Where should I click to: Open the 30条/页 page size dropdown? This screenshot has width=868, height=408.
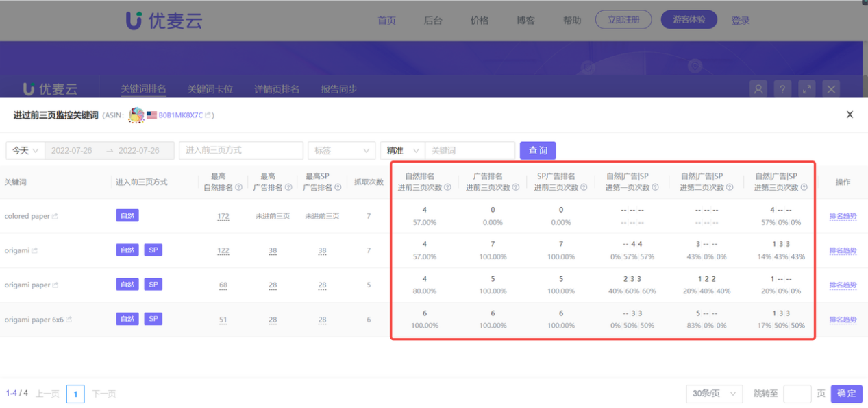coord(714,394)
